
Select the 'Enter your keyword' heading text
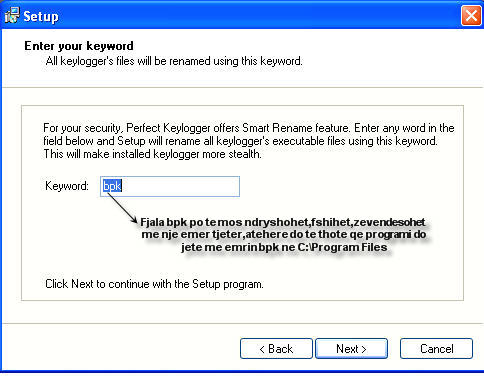(x=79, y=46)
